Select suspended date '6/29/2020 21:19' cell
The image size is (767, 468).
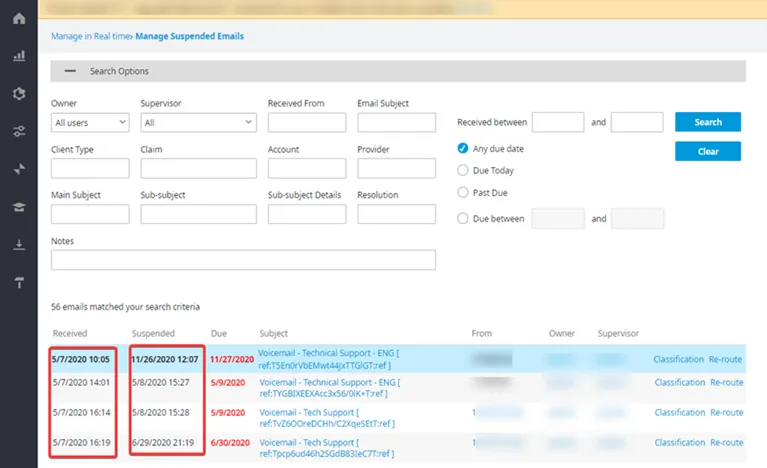[163, 443]
